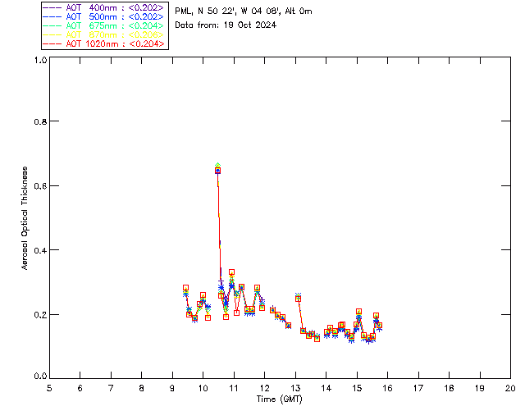This screenshot has height=420, width=525.
Task: Click the x-axis tick label '6'
Action: coord(80,388)
